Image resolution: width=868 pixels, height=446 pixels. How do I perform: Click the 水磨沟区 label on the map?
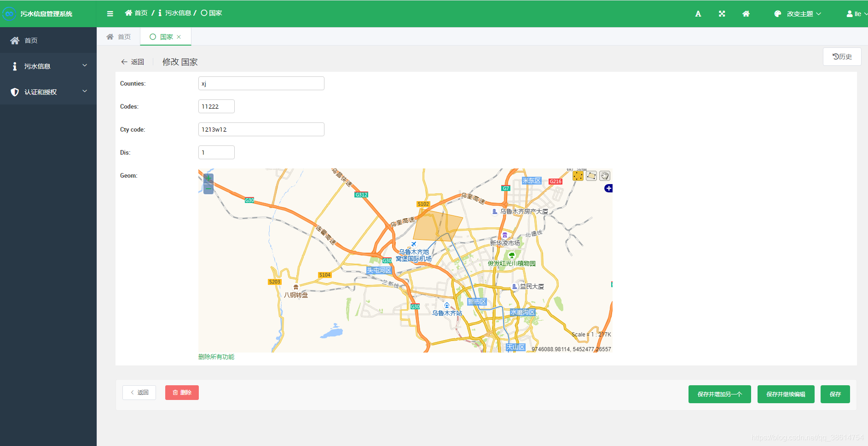point(522,312)
